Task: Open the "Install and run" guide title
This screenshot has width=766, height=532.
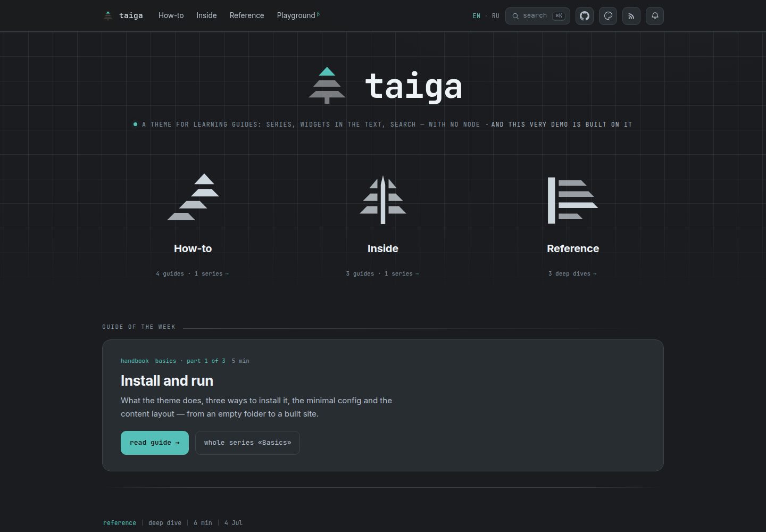Action: pyautogui.click(x=167, y=381)
